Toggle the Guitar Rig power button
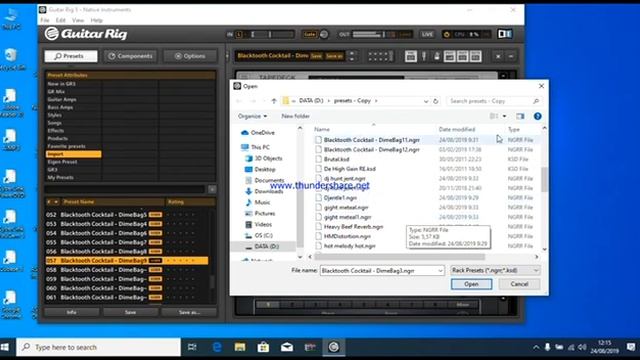640x360 pixels. coord(447,35)
